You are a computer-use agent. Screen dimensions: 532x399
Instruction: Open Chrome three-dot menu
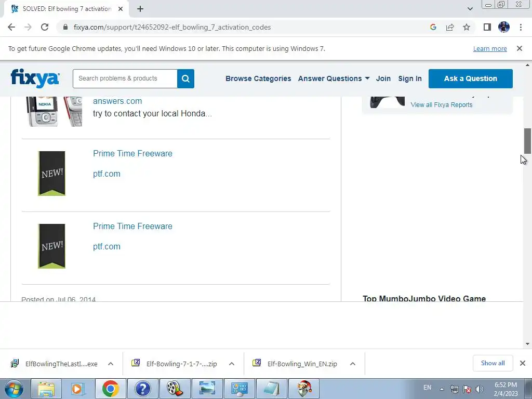coord(521,27)
